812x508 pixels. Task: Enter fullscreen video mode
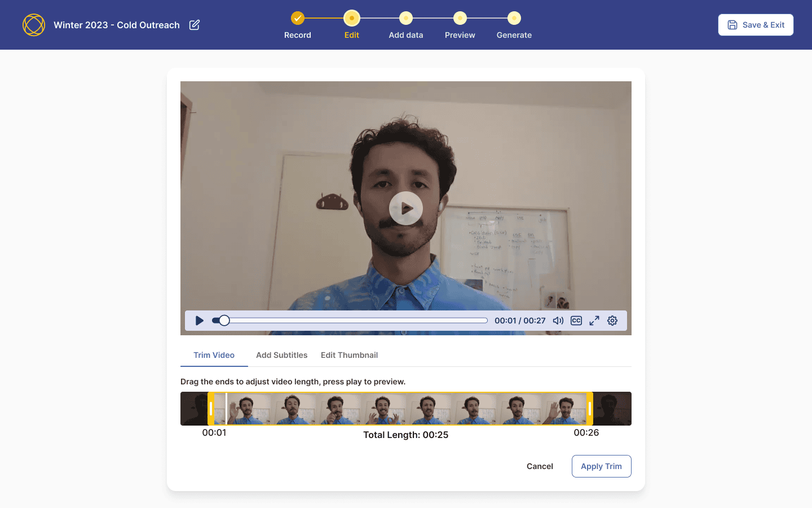coord(594,321)
